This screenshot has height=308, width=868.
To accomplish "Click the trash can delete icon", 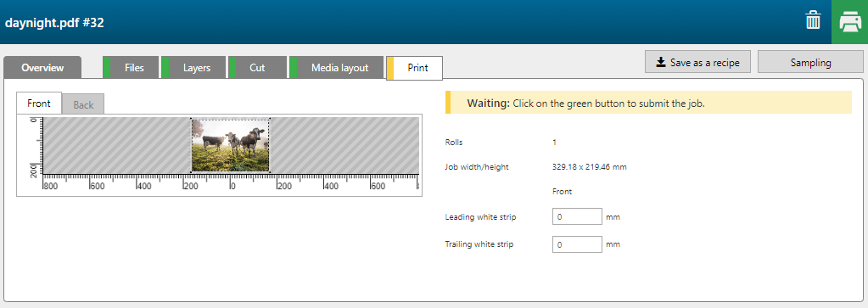I will [x=813, y=21].
